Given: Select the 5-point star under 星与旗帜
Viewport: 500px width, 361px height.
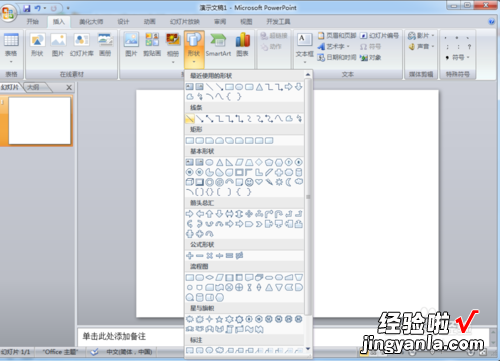Looking at the screenshot, I should pyautogui.click(x=219, y=319).
